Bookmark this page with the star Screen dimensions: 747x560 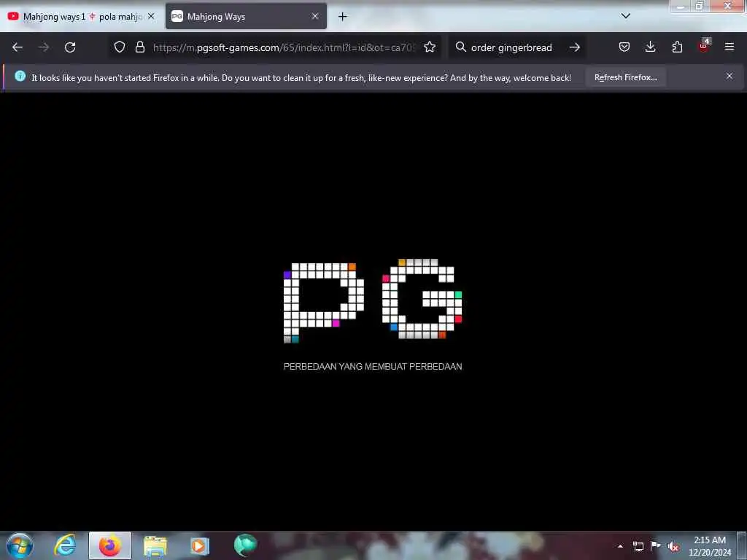pyautogui.click(x=429, y=47)
